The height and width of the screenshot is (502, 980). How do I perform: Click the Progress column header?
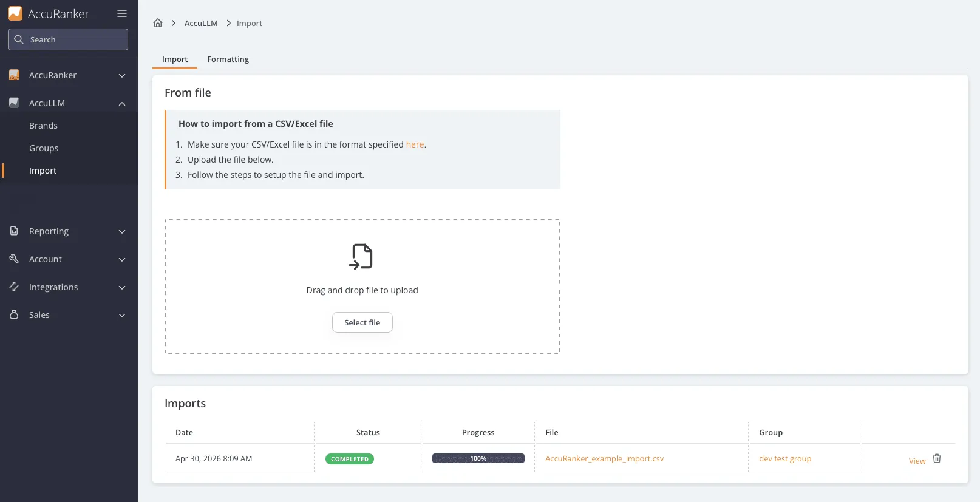click(478, 433)
